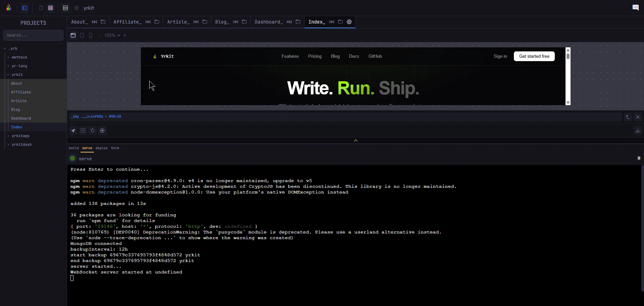
Task: Open settings gear on Index tab
Action: click(349, 22)
